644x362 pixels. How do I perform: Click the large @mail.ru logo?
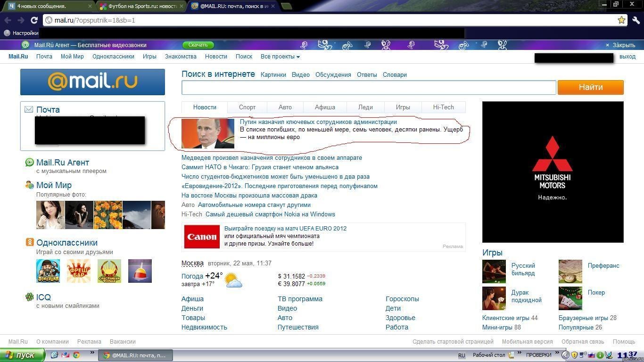[92, 82]
